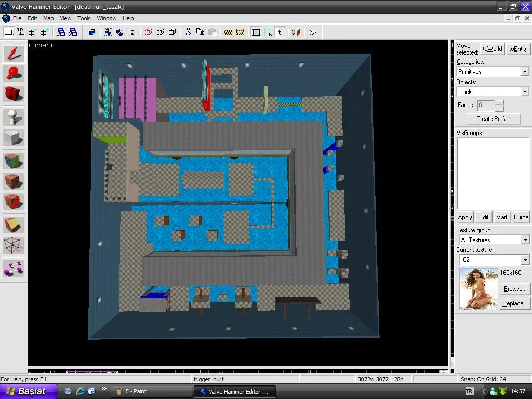
Task: Click the Cut scissors toolbar icon
Action: (x=188, y=32)
